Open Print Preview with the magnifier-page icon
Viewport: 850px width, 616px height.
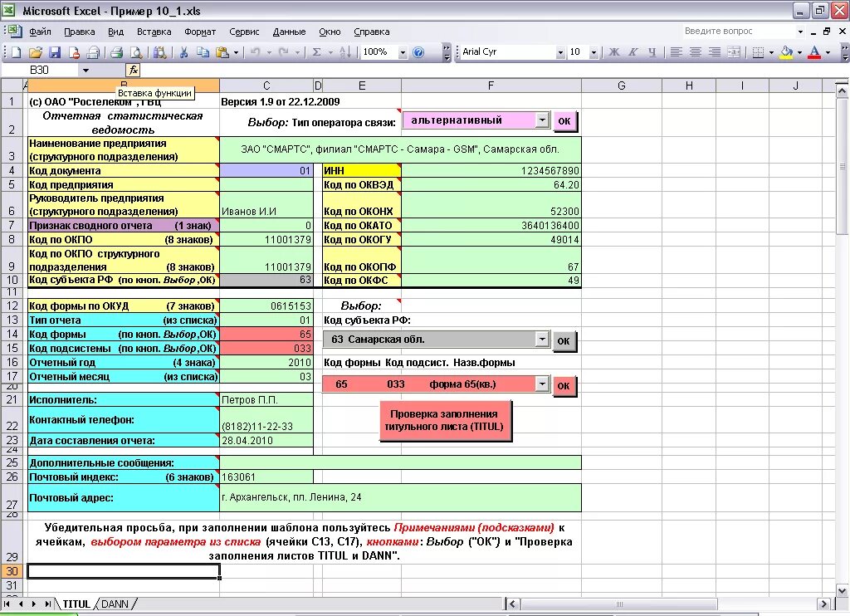136,52
